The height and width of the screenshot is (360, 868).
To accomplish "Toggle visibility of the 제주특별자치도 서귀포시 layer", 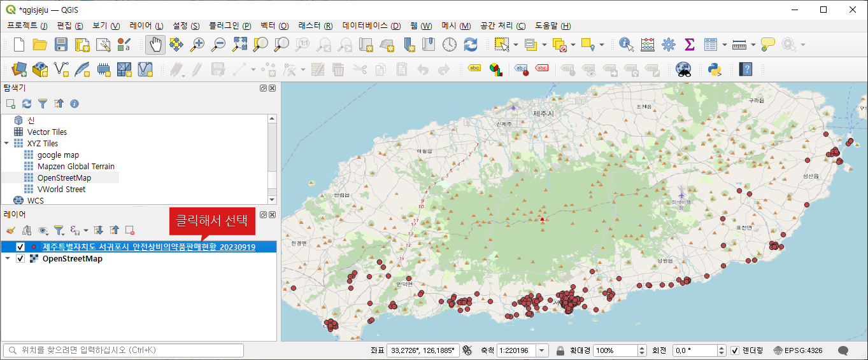I will point(20,247).
